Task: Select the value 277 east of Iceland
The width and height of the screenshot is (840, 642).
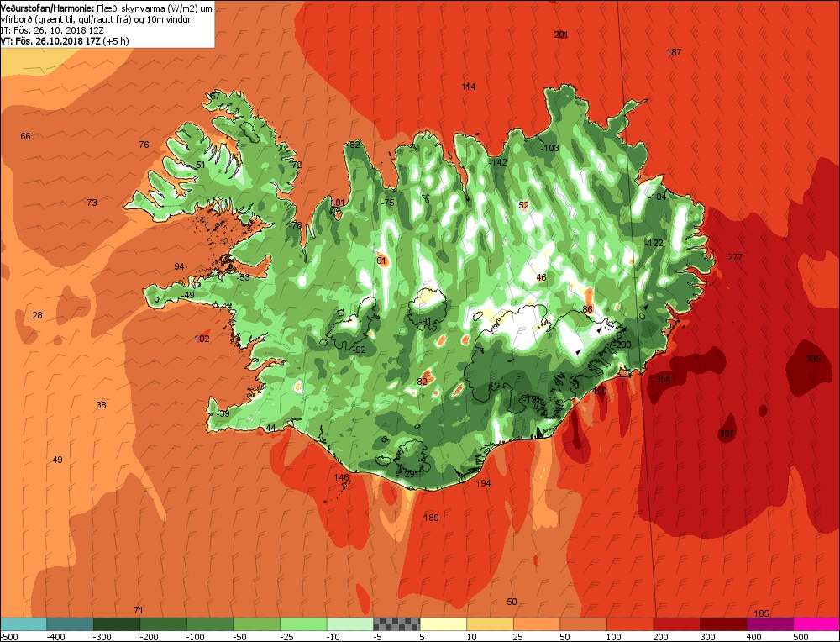Action: click(735, 258)
